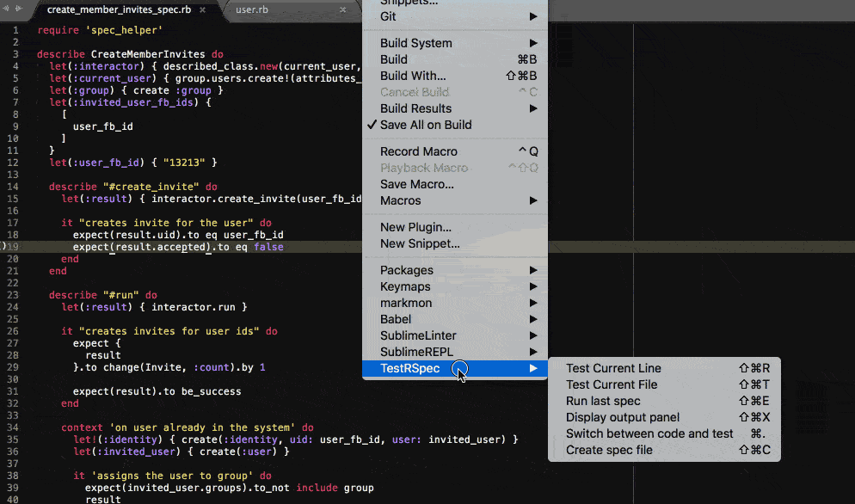Image resolution: width=855 pixels, height=504 pixels.
Task: Expand the markmon submenu
Action: pos(455,304)
